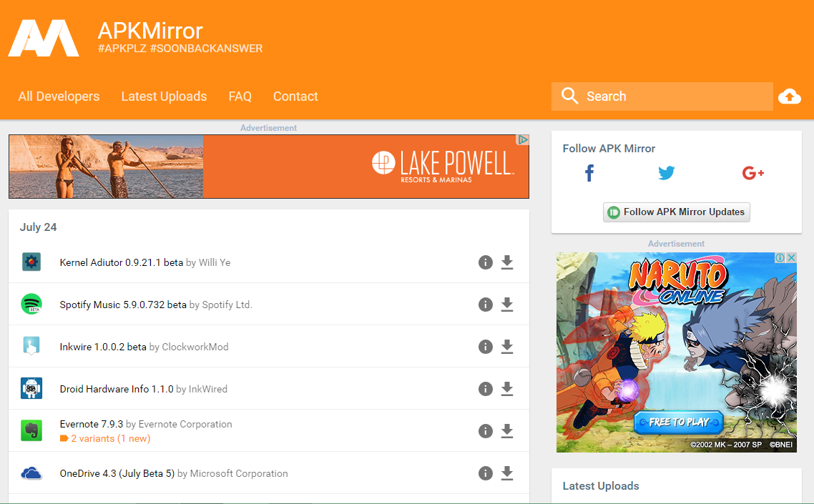This screenshot has height=504, width=814.
Task: Open developer ClockworkMod link
Action: (x=195, y=347)
